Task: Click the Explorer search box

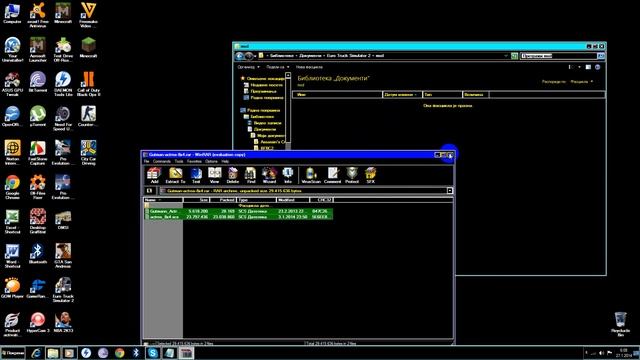Action: pos(559,56)
